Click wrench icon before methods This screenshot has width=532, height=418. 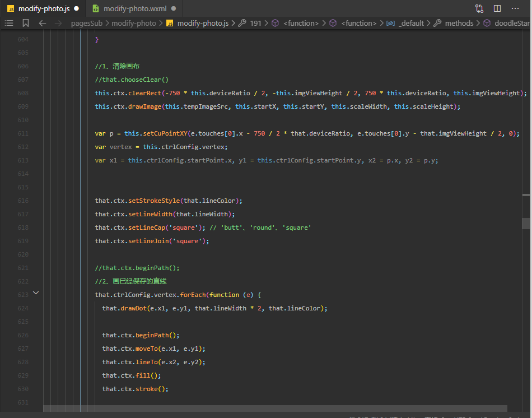(437, 23)
